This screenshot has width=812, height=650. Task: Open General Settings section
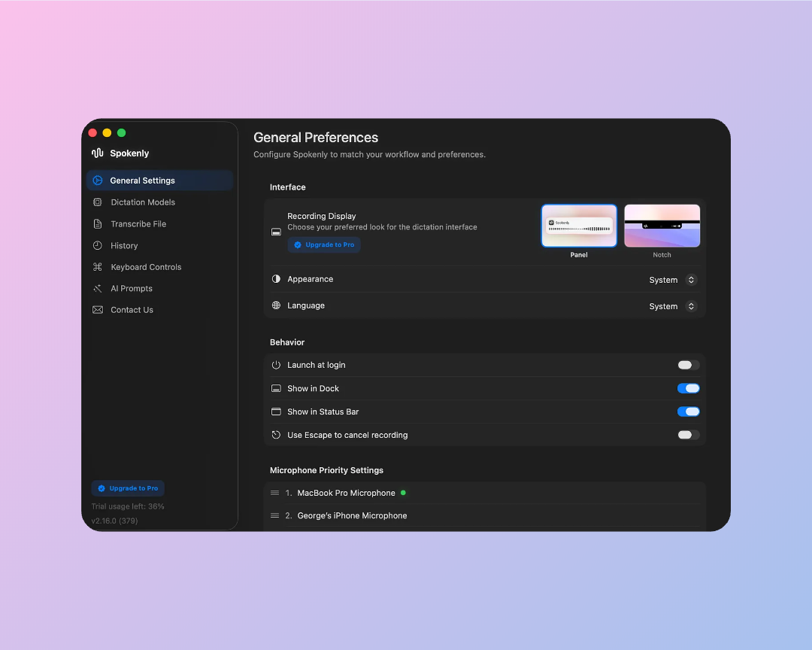pos(160,181)
